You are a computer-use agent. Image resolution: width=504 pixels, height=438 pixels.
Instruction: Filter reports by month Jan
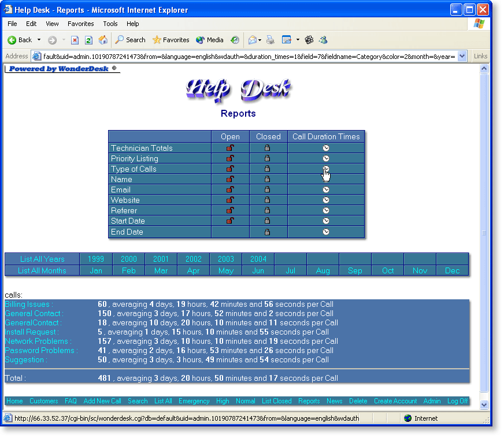pyautogui.click(x=96, y=270)
